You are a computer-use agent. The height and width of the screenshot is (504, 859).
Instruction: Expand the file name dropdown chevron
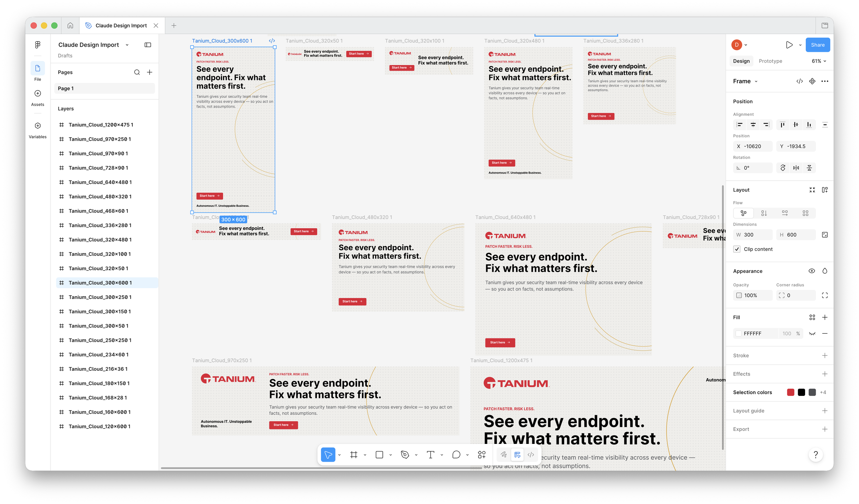(x=127, y=45)
